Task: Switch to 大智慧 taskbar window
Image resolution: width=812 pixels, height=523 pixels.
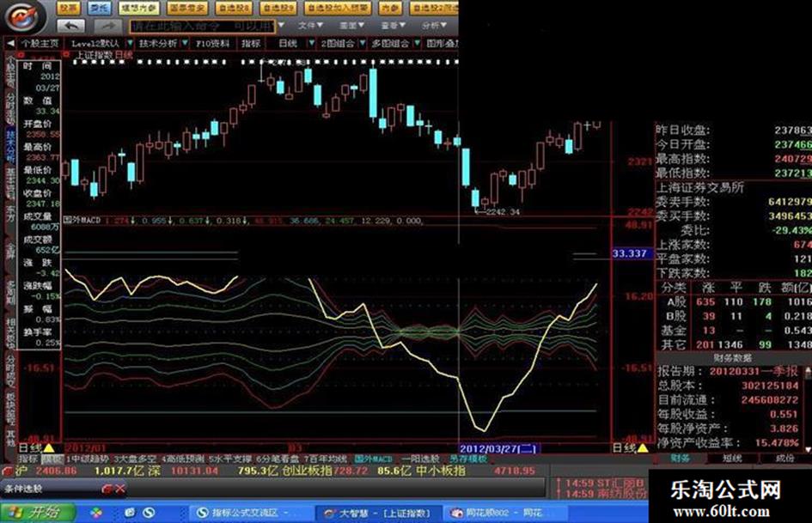Action: 379,513
